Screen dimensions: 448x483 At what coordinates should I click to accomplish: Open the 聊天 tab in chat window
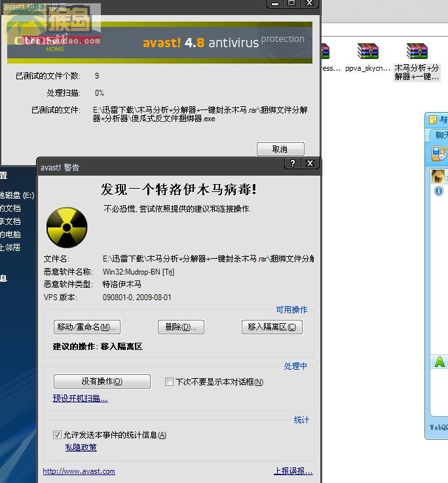tap(441, 135)
